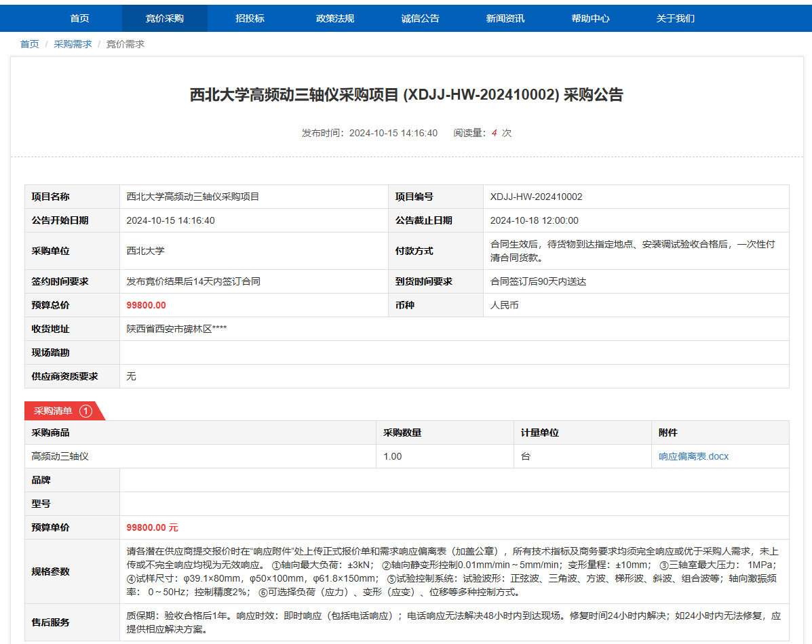Image resolution: width=812 pixels, height=644 pixels.
Task: Open the 新闻资讯 page
Action: 505,18
